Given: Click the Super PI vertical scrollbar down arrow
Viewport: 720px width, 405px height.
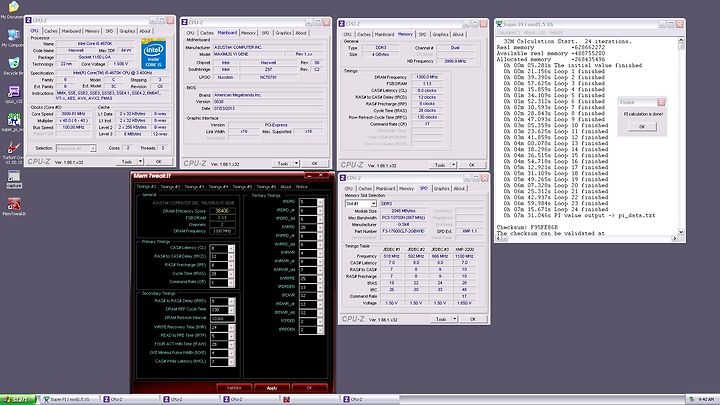Looking at the screenshot, I should coord(681,232).
